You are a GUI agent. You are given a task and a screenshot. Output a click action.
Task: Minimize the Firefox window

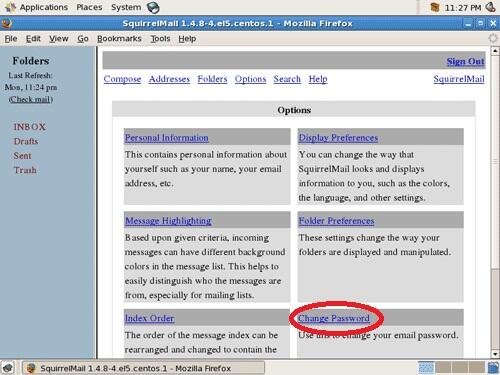468,23
